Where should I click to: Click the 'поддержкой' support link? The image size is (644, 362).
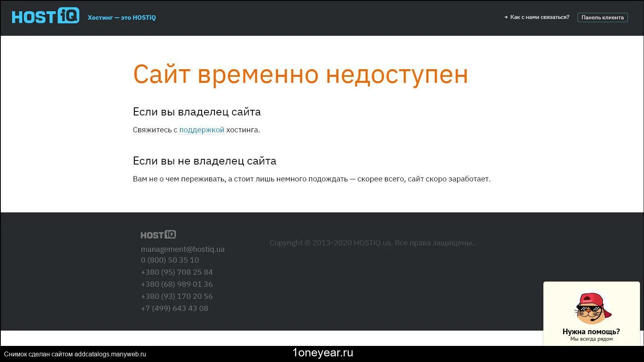202,130
